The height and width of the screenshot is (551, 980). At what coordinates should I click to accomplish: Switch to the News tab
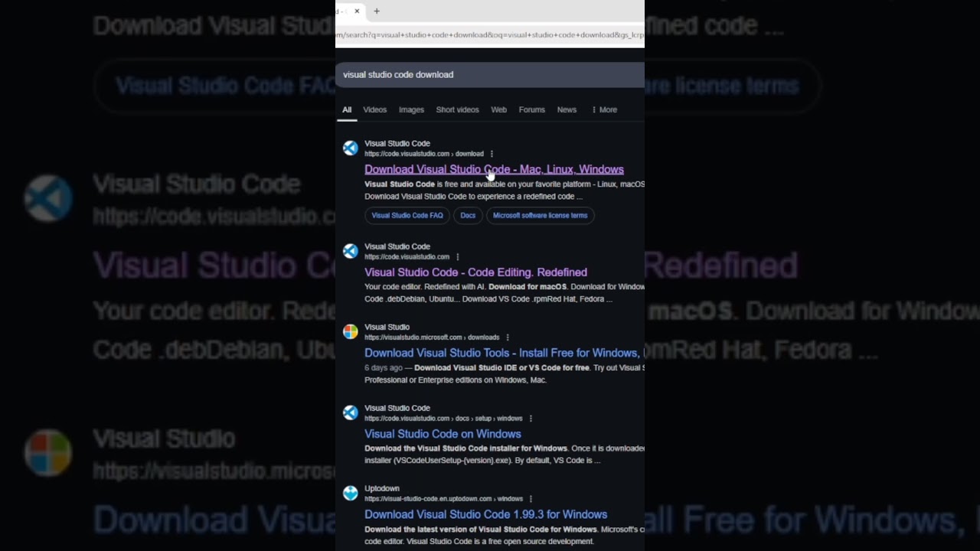coord(567,109)
